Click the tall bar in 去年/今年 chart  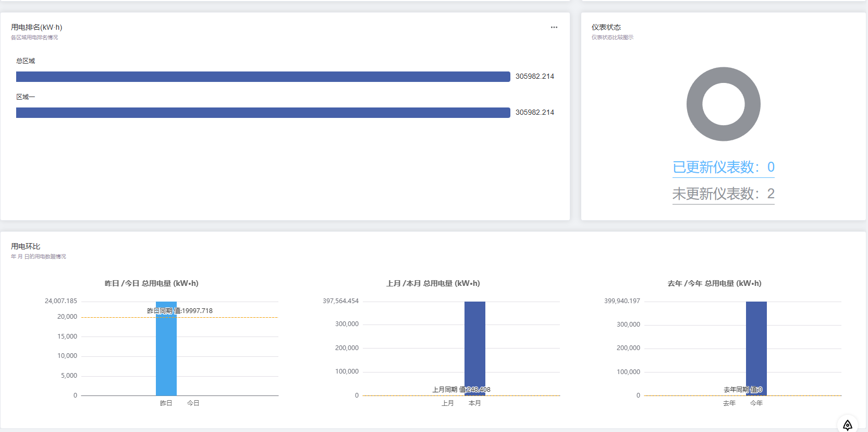click(756, 349)
